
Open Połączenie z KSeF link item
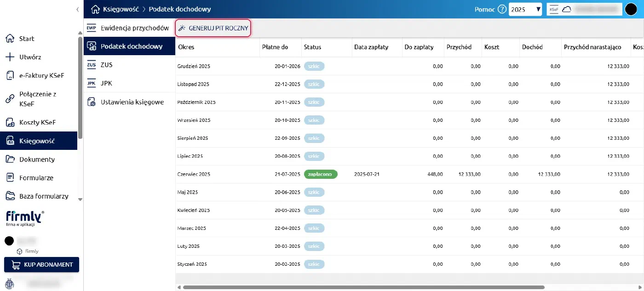coord(39,99)
